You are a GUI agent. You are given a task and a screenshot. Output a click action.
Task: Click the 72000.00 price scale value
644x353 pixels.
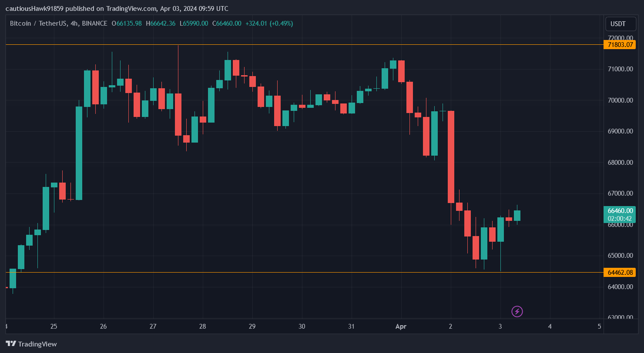tap(621, 38)
